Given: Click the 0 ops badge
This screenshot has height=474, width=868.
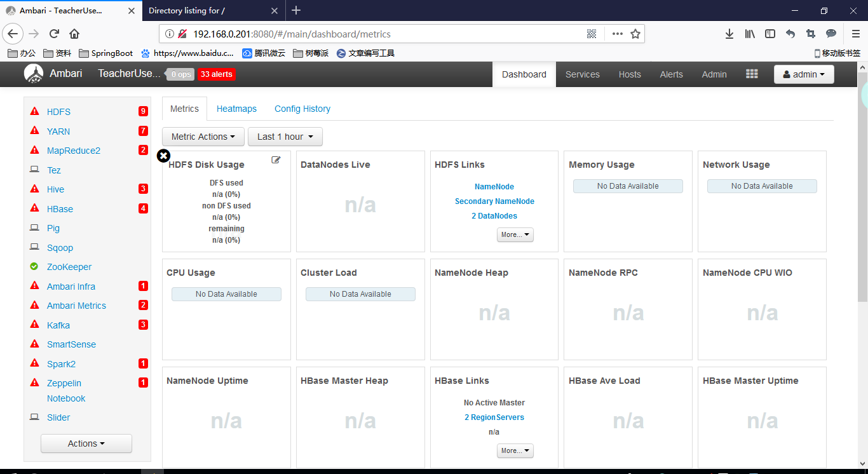Looking at the screenshot, I should tap(180, 74).
